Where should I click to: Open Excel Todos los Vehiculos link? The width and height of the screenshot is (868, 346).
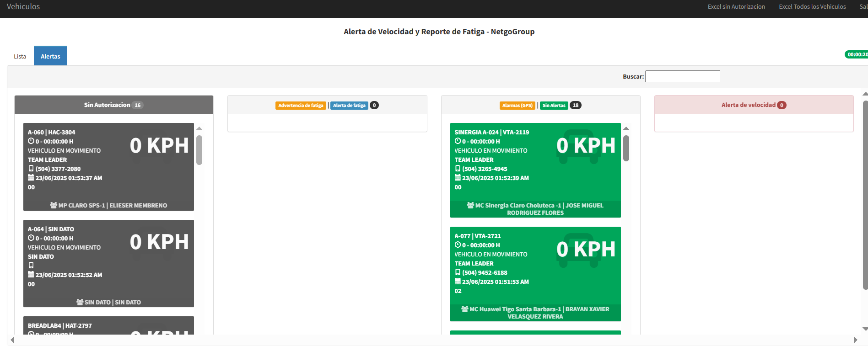click(x=812, y=7)
